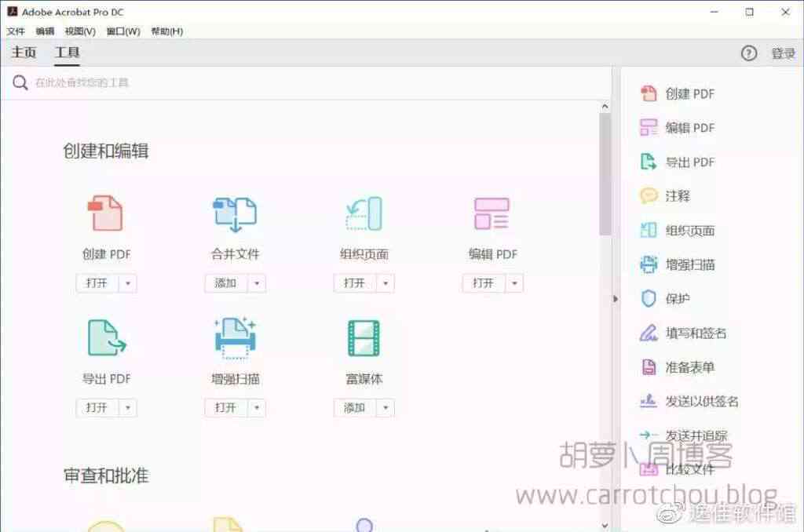804x532 pixels.
Task: Expand dropdown arrow beside 增强扫描 打开
Action: pyautogui.click(x=257, y=407)
